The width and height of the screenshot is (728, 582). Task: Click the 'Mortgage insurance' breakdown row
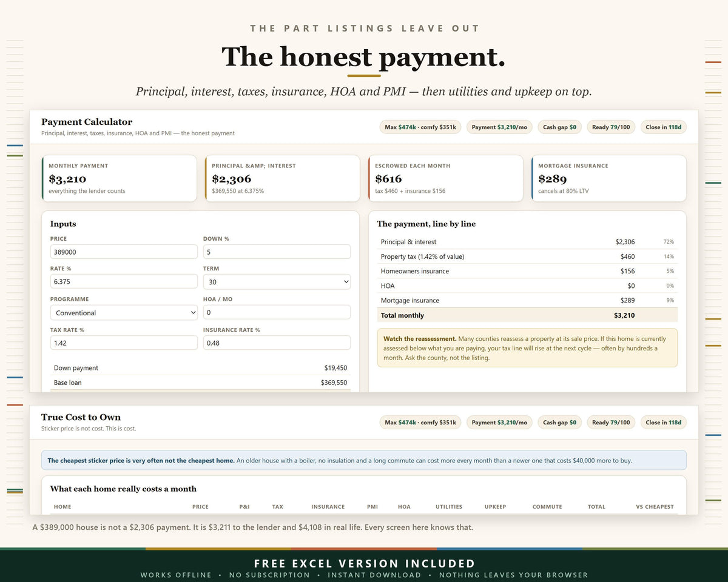527,300
